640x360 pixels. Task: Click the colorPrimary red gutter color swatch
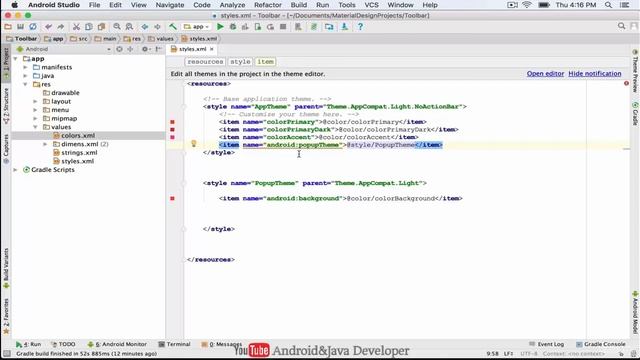[x=172, y=122]
